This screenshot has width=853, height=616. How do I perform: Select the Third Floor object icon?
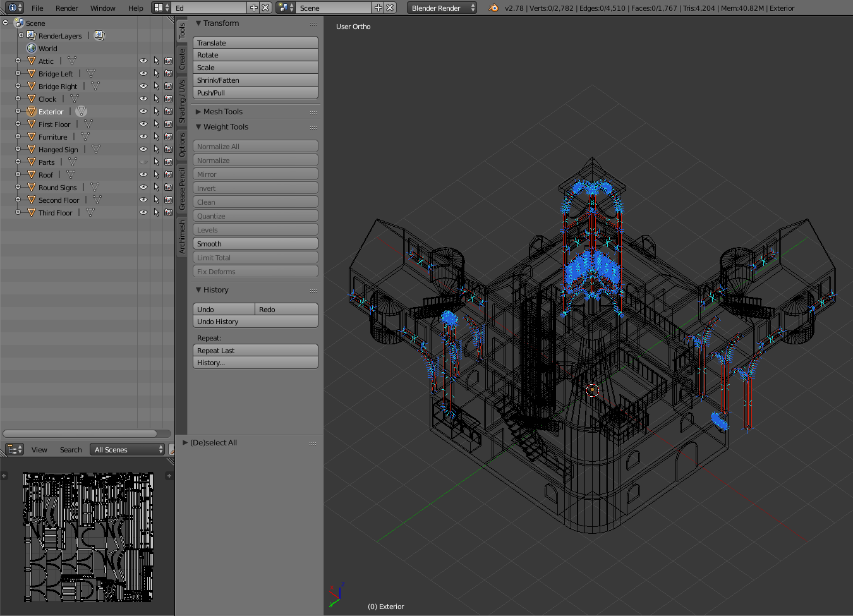click(x=32, y=213)
